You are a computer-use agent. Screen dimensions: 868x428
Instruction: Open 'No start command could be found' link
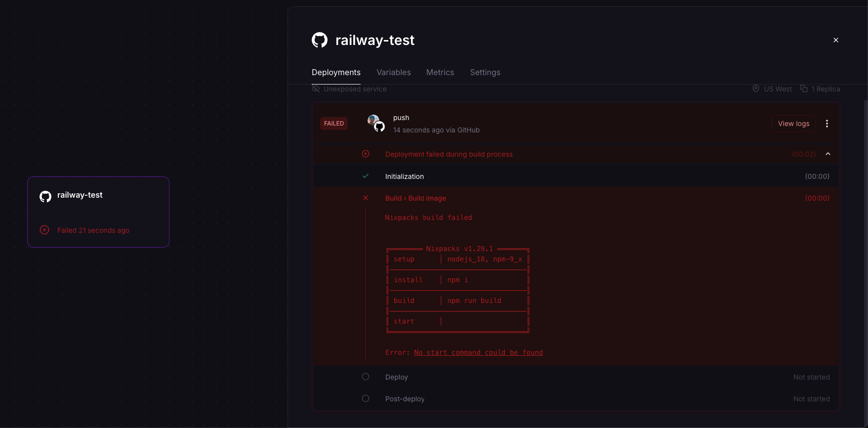pos(478,352)
